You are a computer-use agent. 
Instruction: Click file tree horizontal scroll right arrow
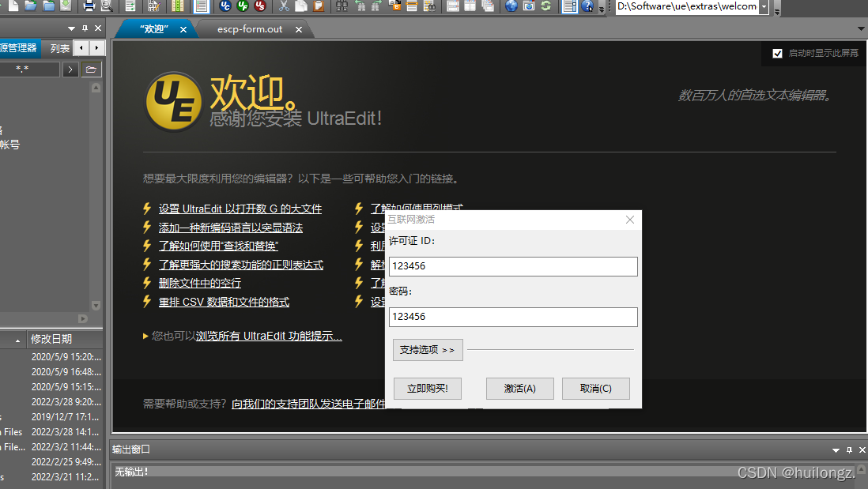point(83,318)
